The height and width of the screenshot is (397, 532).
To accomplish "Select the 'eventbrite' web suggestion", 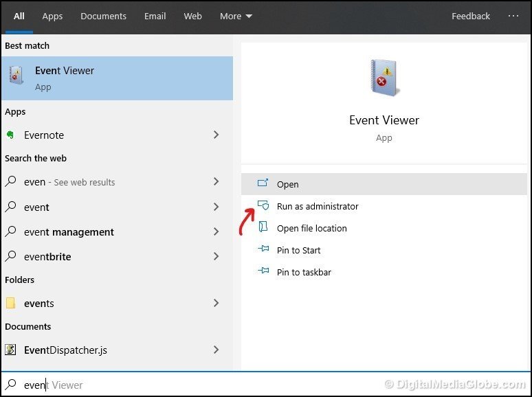I will pyautogui.click(x=117, y=257).
